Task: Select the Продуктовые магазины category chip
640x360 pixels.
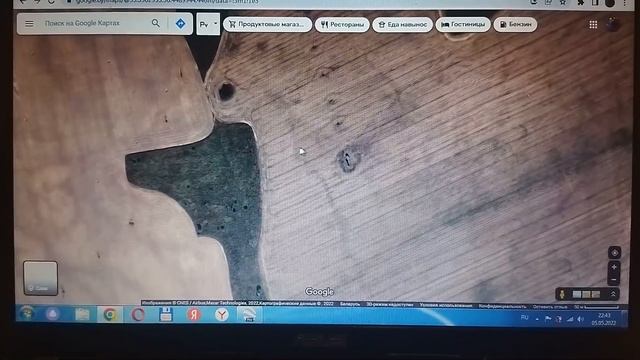Action: (267, 24)
